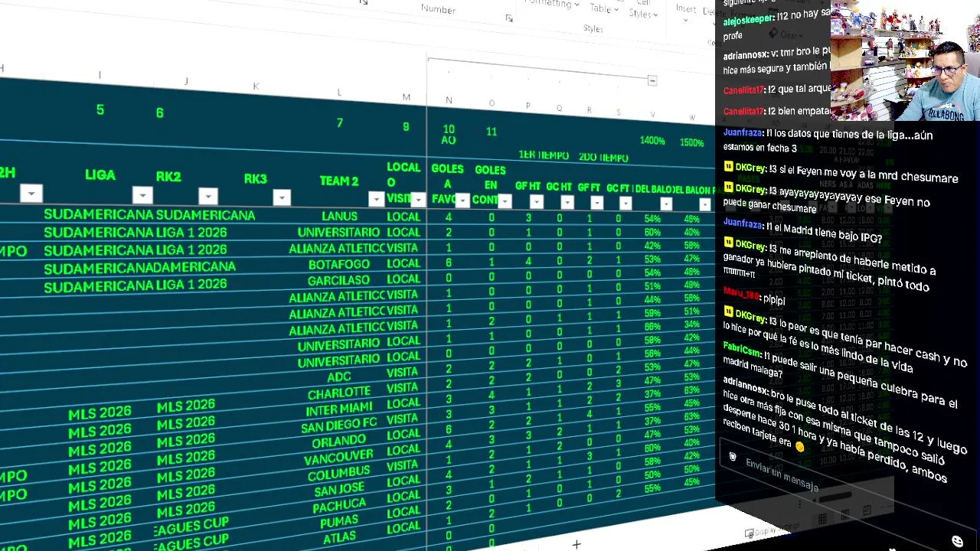980x551 pixels.
Task: Open the GC HT column filter dropdown
Action: (567, 202)
